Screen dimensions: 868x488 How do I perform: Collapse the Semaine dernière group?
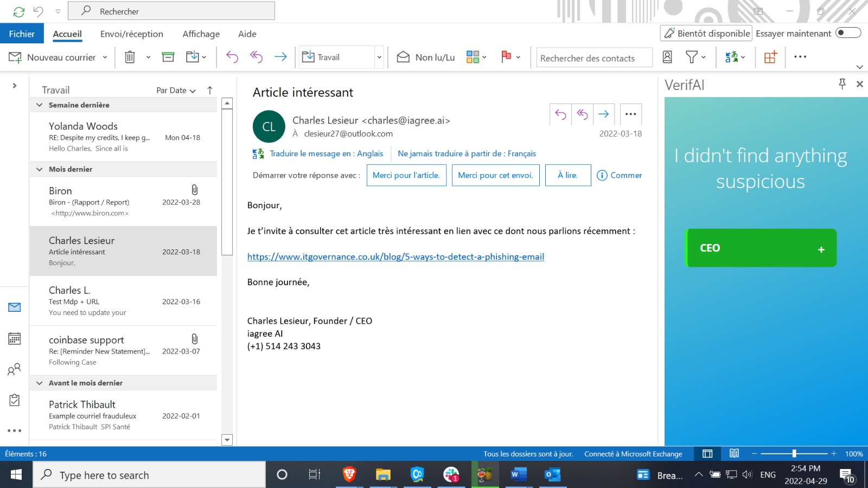(x=40, y=105)
